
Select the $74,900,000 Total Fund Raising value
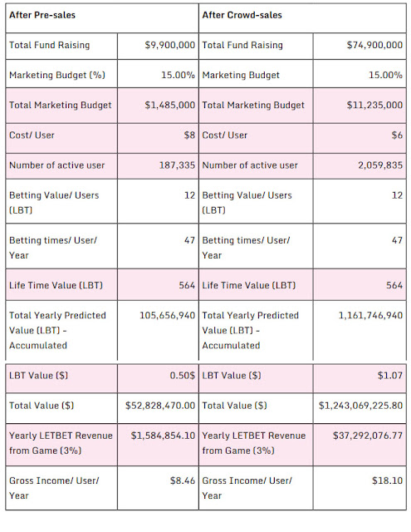pos(374,45)
